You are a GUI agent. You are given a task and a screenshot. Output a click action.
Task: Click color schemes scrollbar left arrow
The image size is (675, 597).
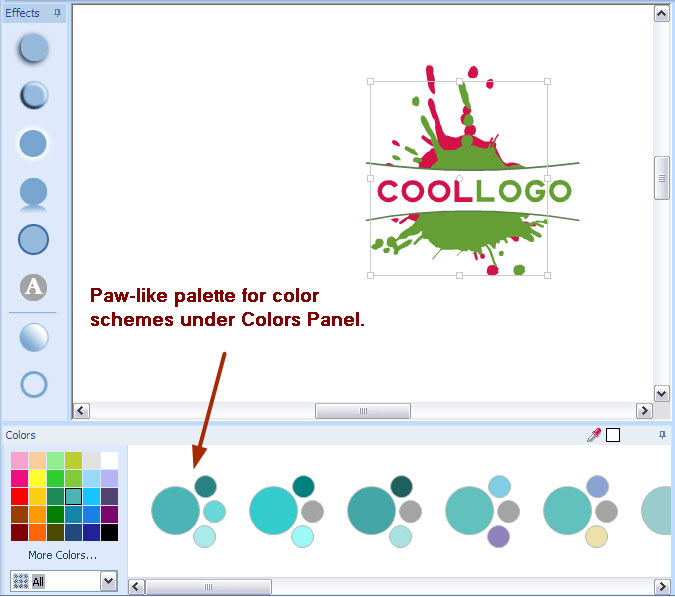[136, 587]
